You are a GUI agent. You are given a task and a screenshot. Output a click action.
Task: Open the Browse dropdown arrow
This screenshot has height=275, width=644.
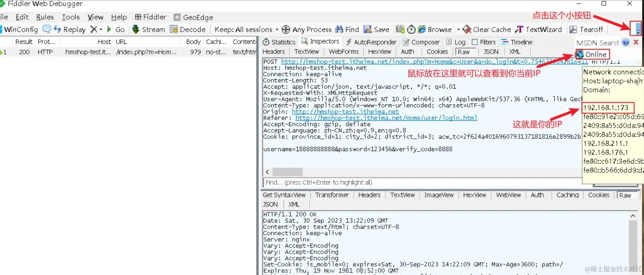[x=458, y=29]
